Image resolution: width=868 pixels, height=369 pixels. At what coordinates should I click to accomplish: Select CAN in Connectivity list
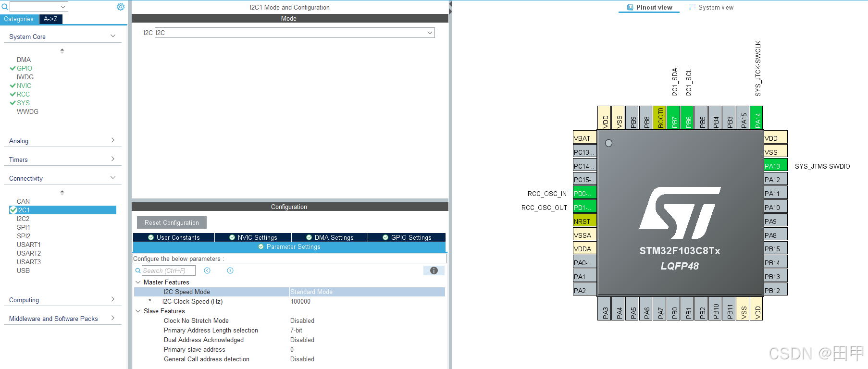(x=23, y=201)
